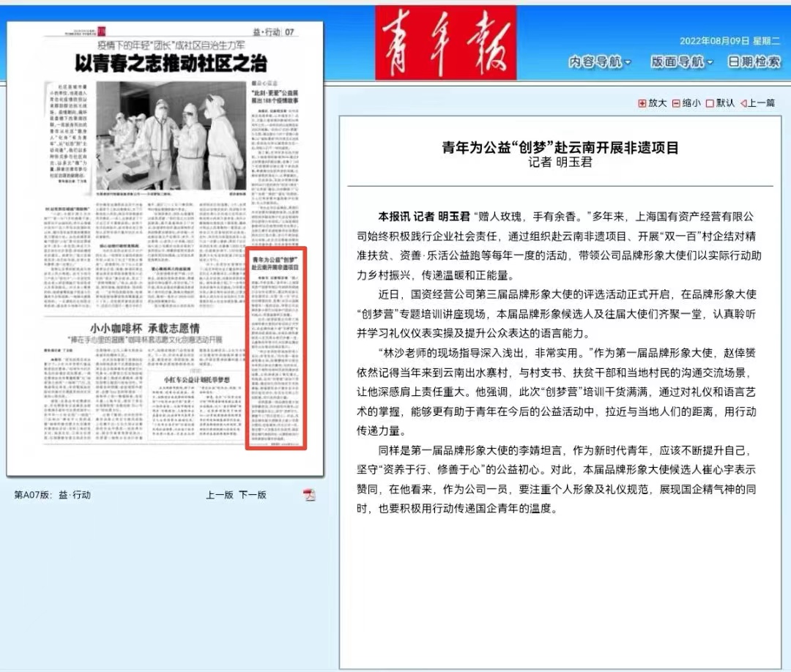The image size is (791, 672).
Task: Click 内容导航 dropdown arrow
Action: (628, 62)
